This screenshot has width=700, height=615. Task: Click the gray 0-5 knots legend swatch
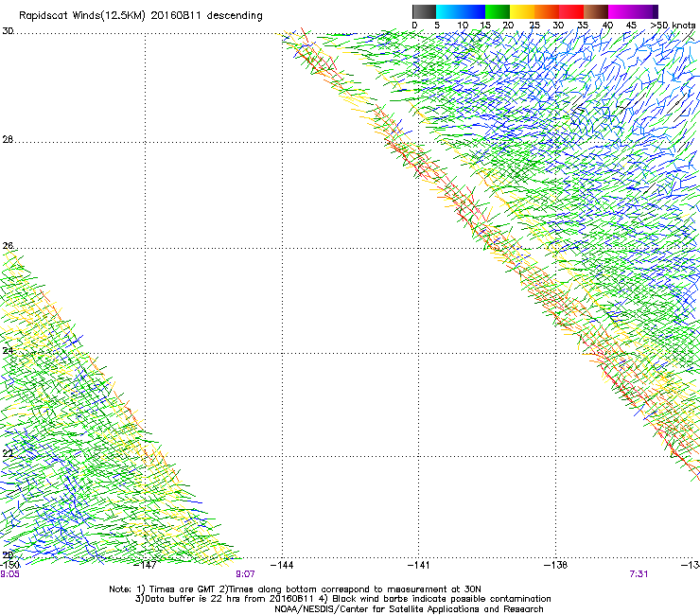click(424, 11)
